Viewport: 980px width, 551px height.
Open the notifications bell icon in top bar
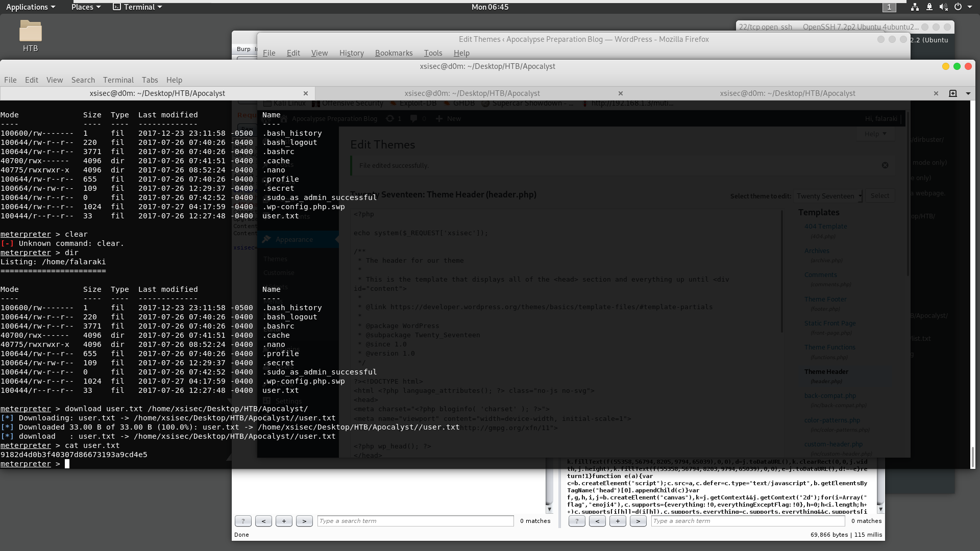click(x=929, y=7)
